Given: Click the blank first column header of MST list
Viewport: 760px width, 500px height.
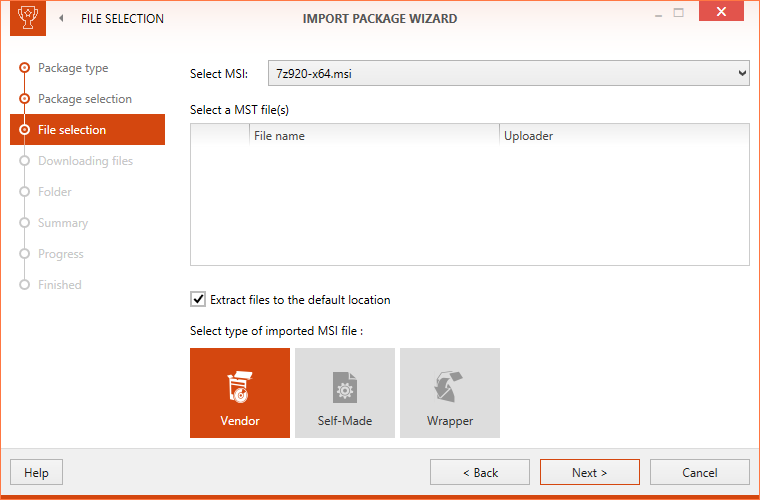Looking at the screenshot, I should coord(220,136).
